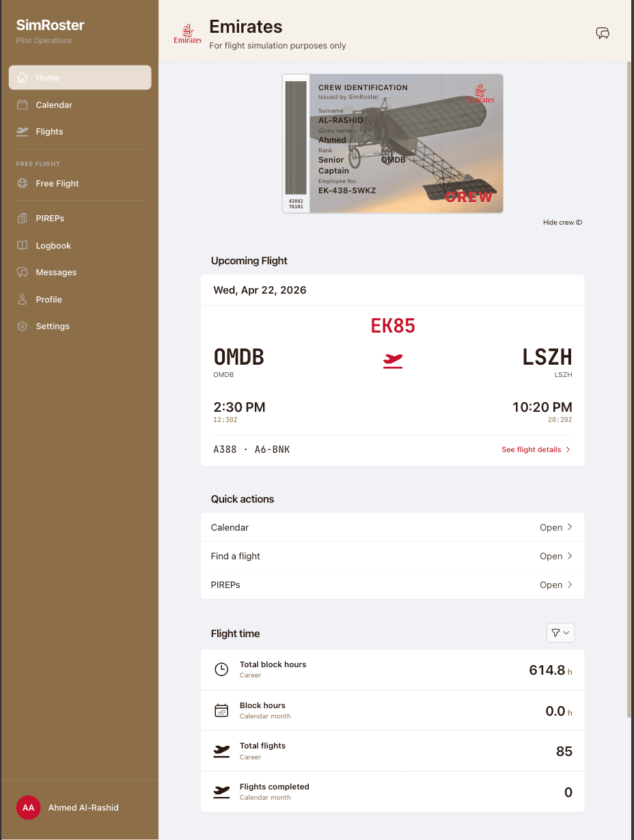
Task: Open Messages in sidebar menu
Action: [80, 272]
